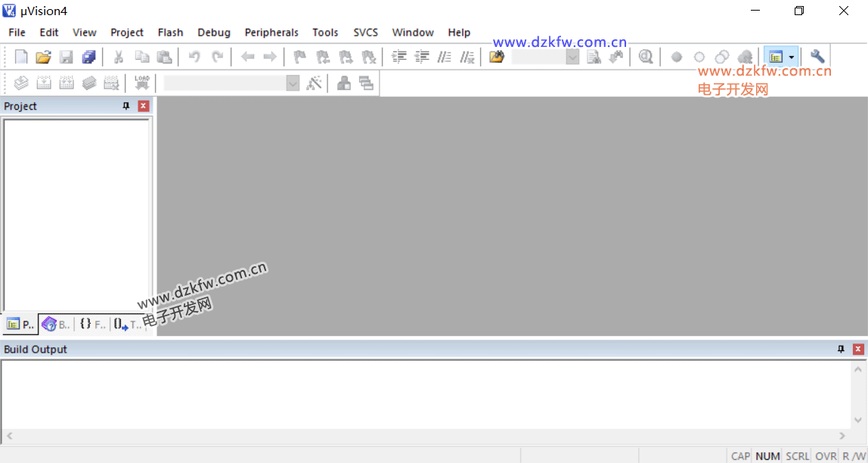The height and width of the screenshot is (463, 868).
Task: Click the Build Output horizontal scrollbar track
Action: pos(425,436)
